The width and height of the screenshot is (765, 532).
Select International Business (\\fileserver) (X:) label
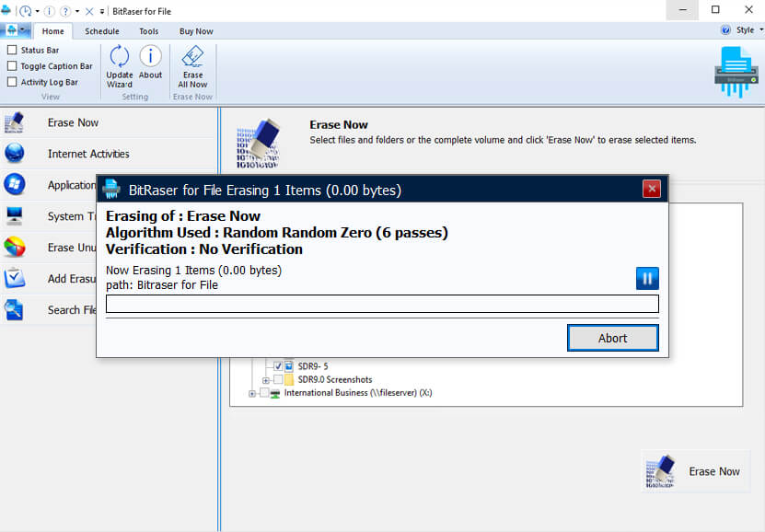click(358, 393)
